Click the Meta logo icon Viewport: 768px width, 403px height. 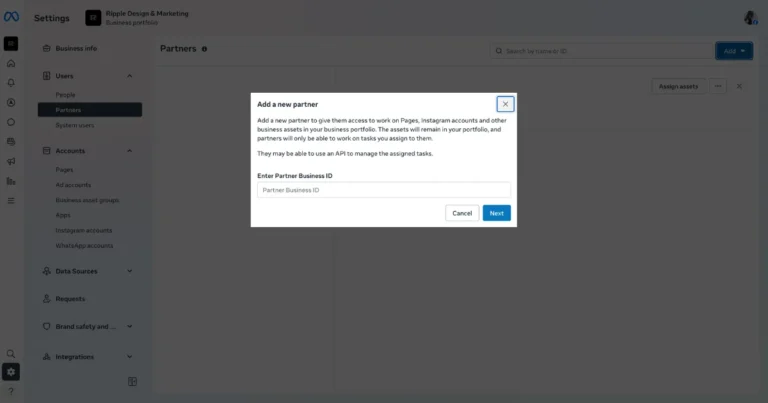[x=11, y=17]
